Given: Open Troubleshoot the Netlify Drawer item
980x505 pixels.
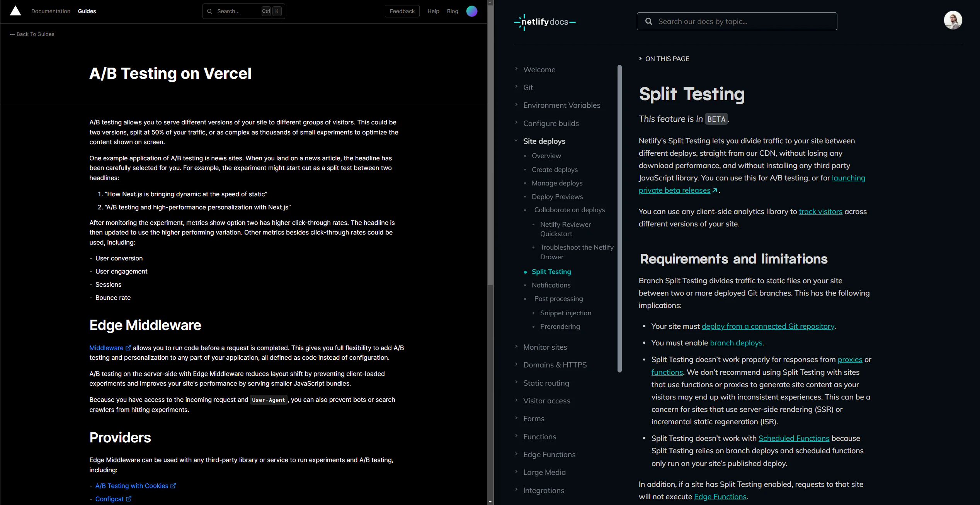Looking at the screenshot, I should coord(577,252).
